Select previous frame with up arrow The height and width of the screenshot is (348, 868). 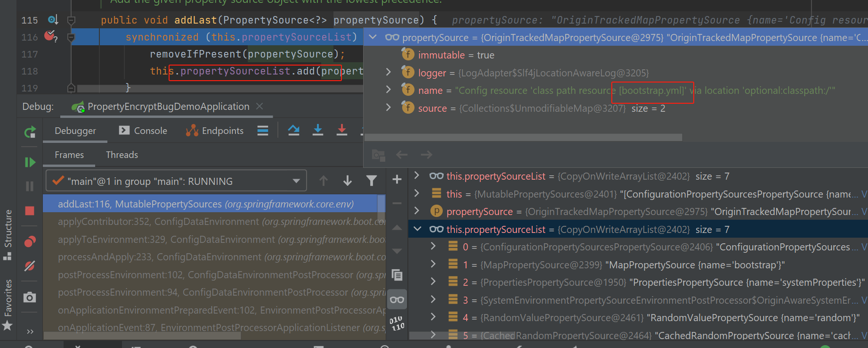pyautogui.click(x=324, y=181)
